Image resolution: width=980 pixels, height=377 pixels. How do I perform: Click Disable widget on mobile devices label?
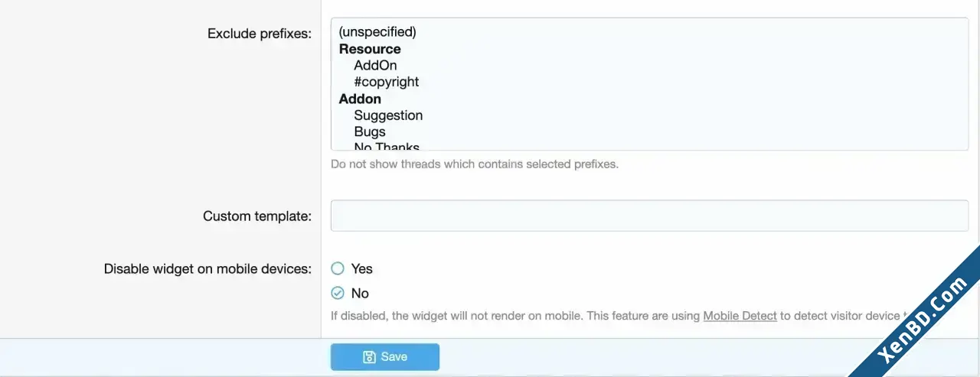(x=208, y=269)
